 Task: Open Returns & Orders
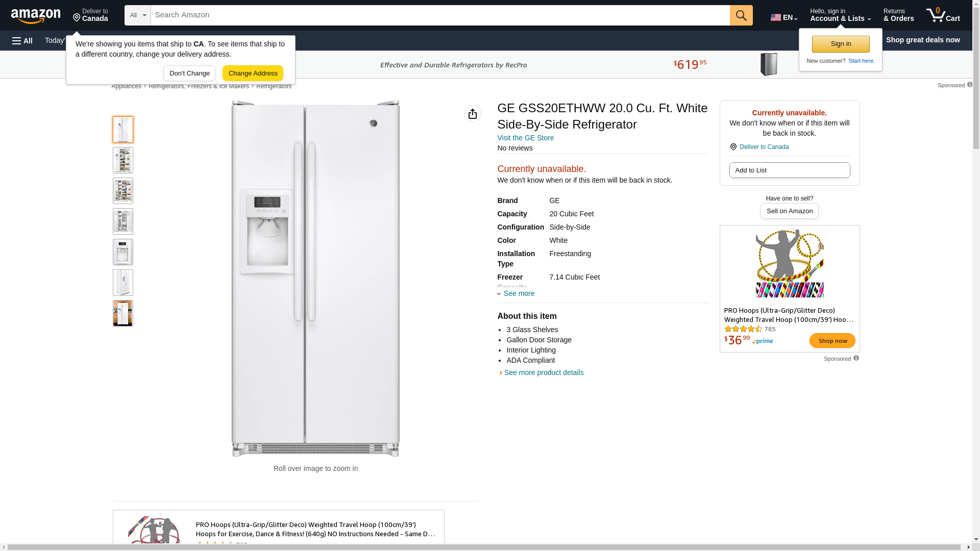point(898,15)
